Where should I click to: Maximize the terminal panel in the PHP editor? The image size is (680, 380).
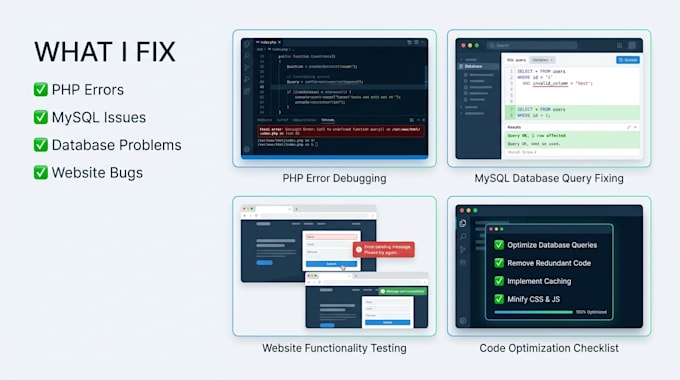point(418,120)
